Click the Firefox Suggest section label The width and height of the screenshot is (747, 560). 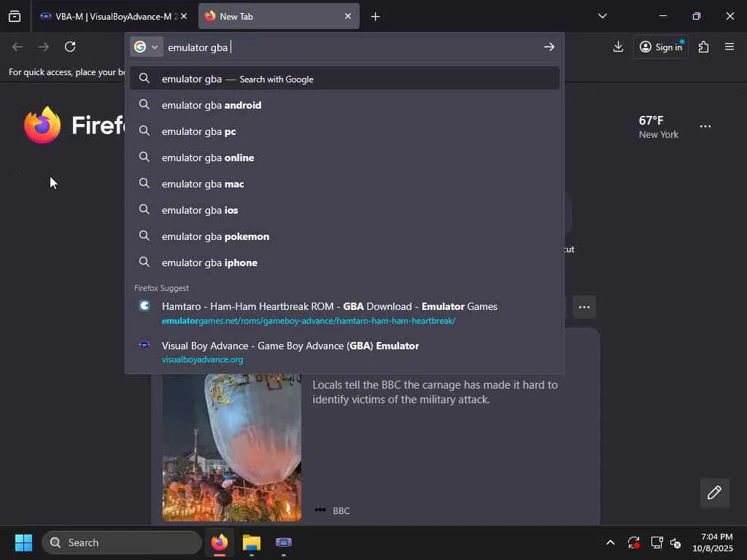[x=161, y=288]
